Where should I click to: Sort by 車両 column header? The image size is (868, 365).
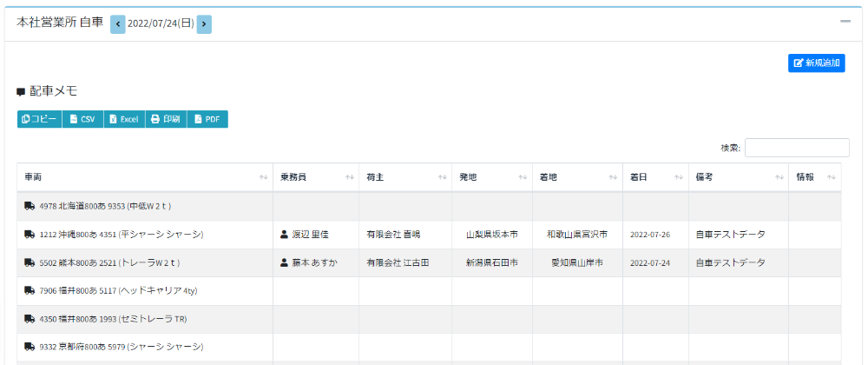click(x=144, y=177)
